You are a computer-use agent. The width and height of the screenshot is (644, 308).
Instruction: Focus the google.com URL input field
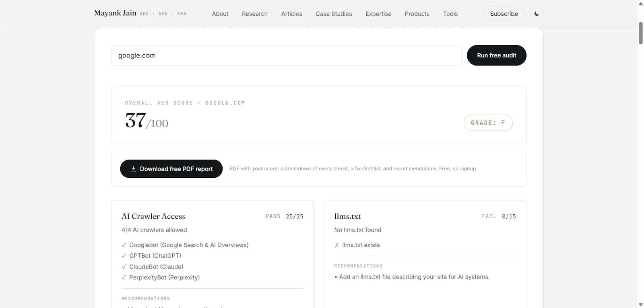pos(287,55)
